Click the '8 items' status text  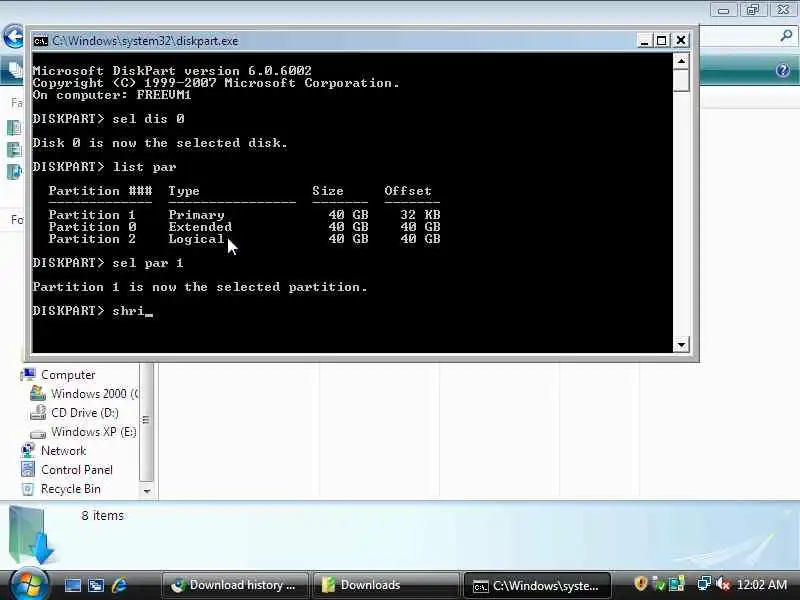(103, 516)
